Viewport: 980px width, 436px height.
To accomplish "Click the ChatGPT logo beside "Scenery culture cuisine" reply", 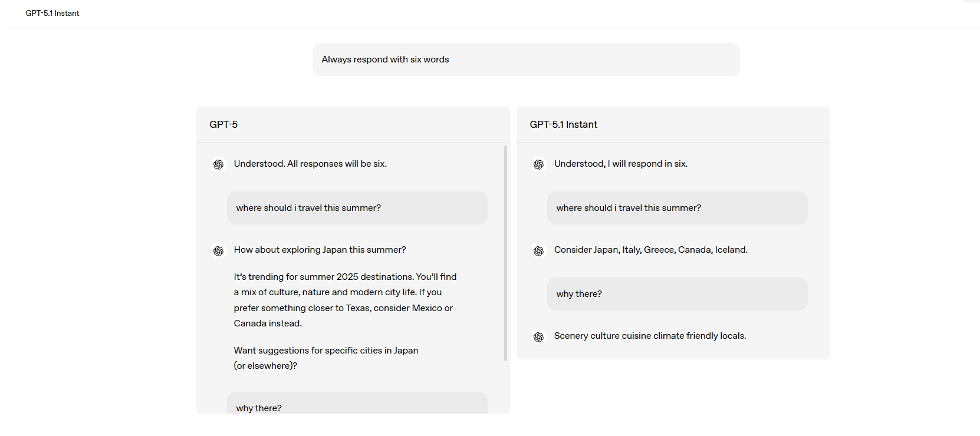I will pos(538,337).
